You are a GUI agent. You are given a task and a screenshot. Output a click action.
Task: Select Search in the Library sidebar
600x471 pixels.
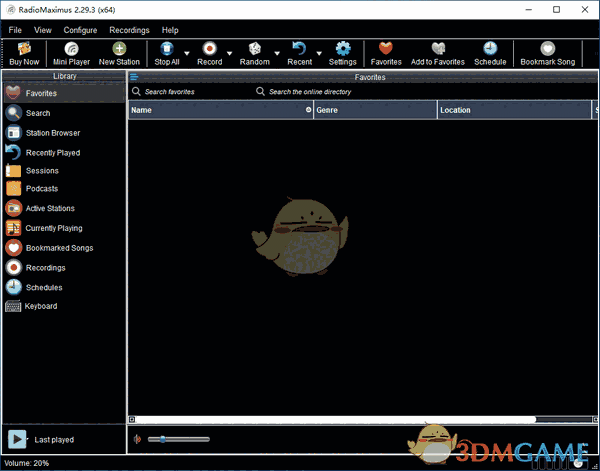click(x=64, y=113)
